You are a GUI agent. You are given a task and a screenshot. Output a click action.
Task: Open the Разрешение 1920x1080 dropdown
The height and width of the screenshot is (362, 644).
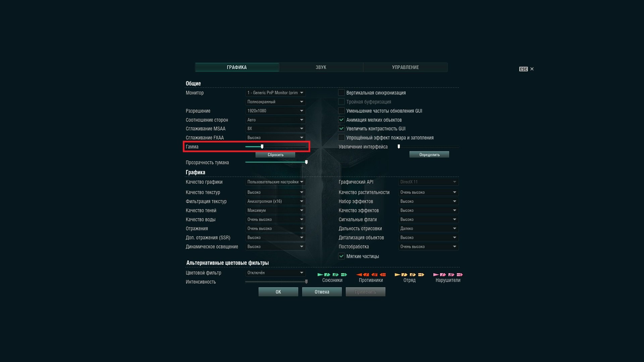tap(275, 111)
